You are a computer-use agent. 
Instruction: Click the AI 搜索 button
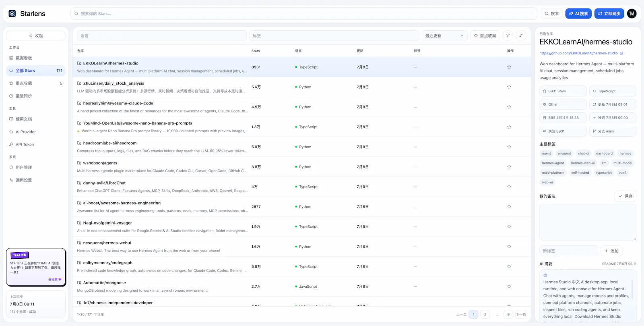click(578, 14)
